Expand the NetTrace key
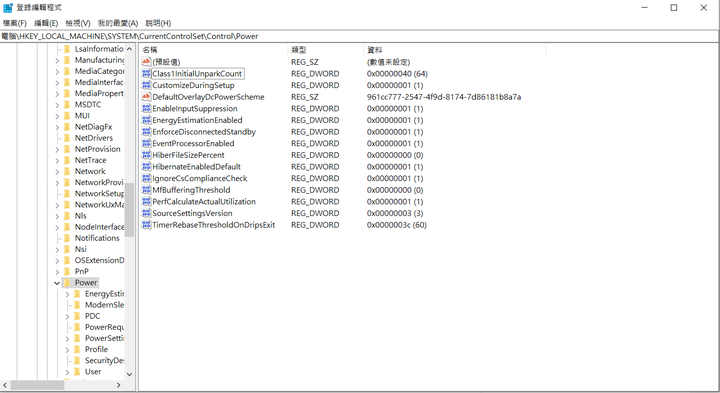 (x=57, y=161)
